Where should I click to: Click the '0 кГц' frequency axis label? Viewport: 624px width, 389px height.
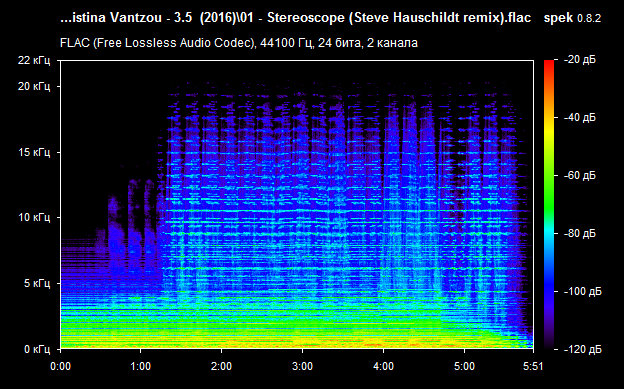(x=37, y=350)
